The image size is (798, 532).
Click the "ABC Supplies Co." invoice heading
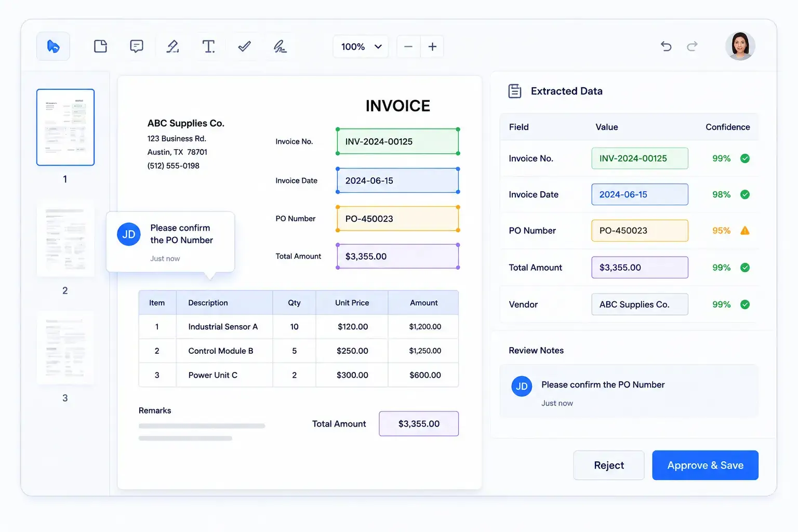[186, 123]
